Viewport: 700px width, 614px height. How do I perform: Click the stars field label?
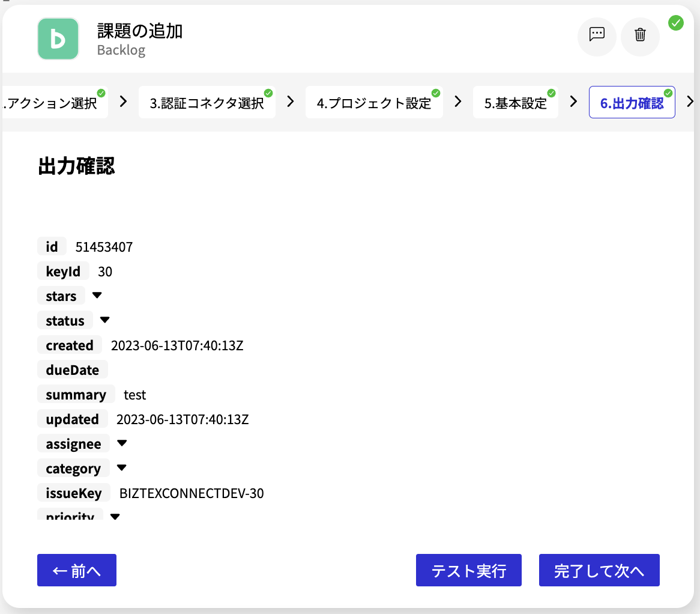point(61,296)
